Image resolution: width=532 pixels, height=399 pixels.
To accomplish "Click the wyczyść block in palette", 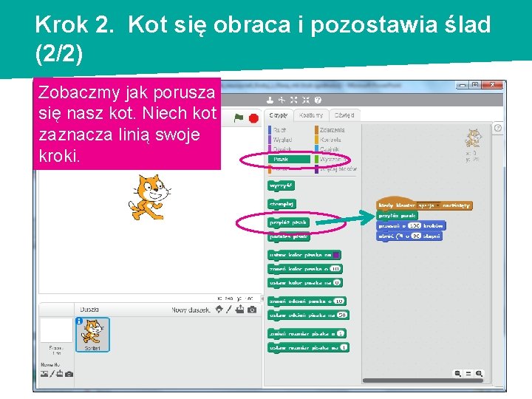I will [x=281, y=185].
